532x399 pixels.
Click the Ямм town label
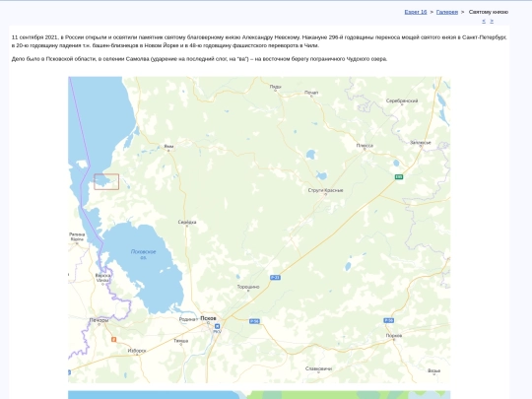click(168, 147)
